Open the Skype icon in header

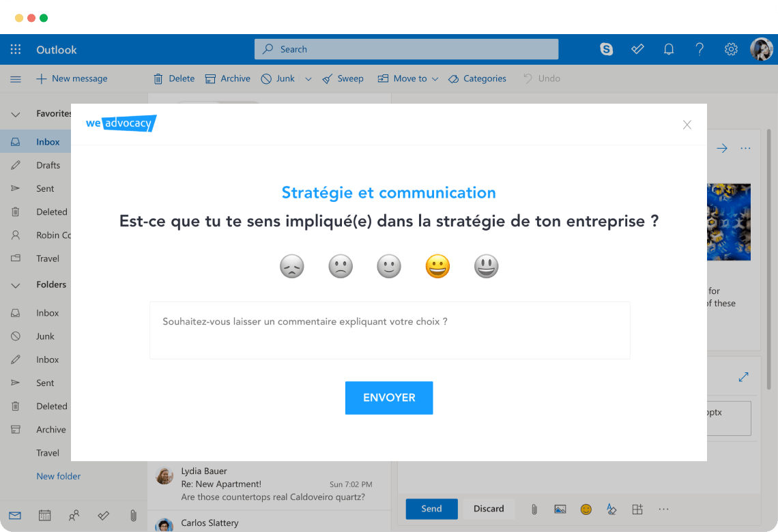click(606, 49)
